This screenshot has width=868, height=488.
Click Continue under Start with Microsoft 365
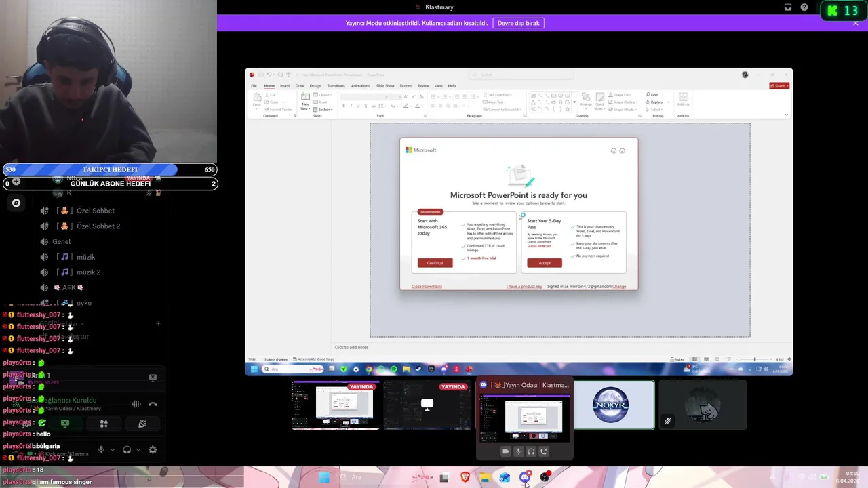435,263
